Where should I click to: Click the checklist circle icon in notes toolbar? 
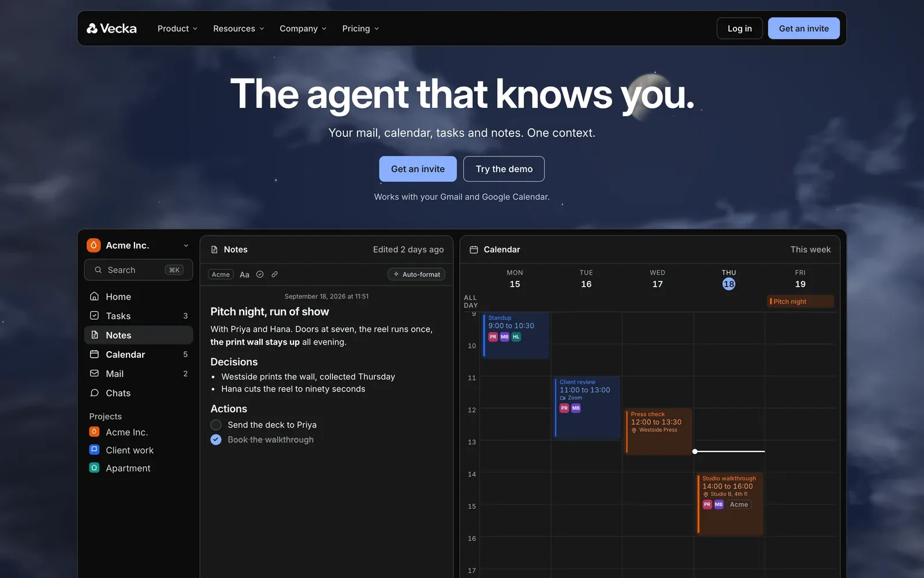point(260,275)
